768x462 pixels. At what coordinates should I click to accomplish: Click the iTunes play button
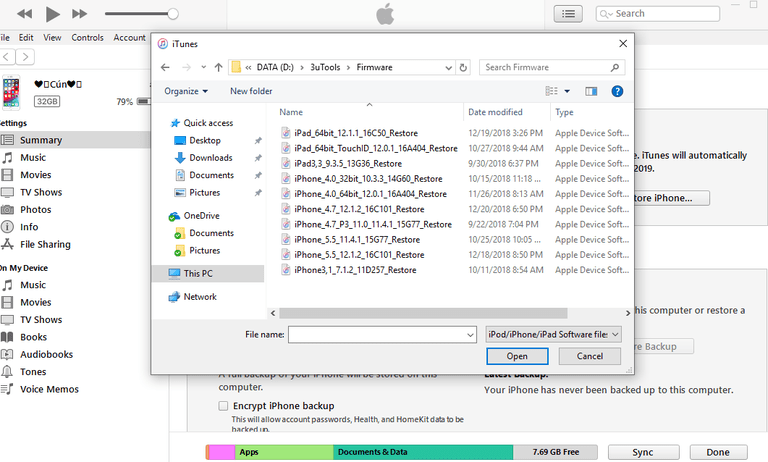(x=52, y=14)
